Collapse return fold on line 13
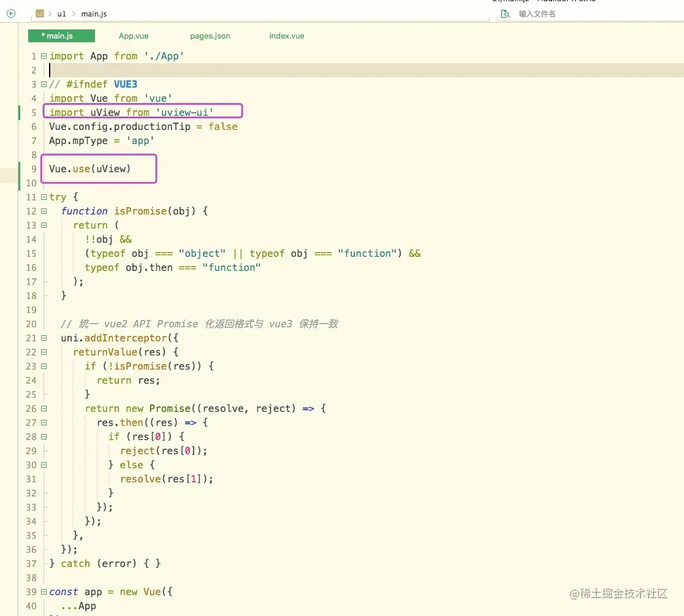 click(x=44, y=226)
